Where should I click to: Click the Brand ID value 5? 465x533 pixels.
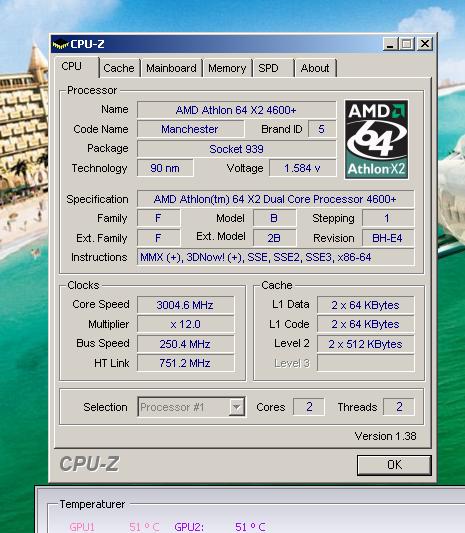click(x=322, y=129)
